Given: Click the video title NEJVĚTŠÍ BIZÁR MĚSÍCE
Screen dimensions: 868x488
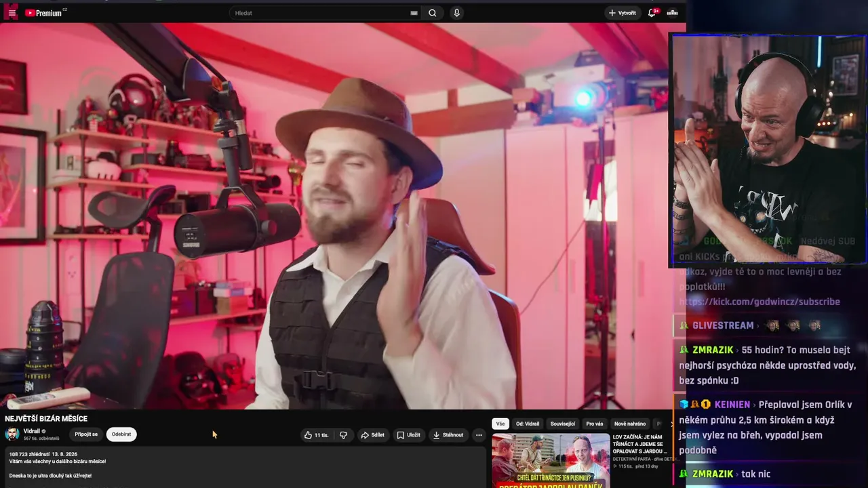Looking at the screenshot, I should tap(46, 419).
